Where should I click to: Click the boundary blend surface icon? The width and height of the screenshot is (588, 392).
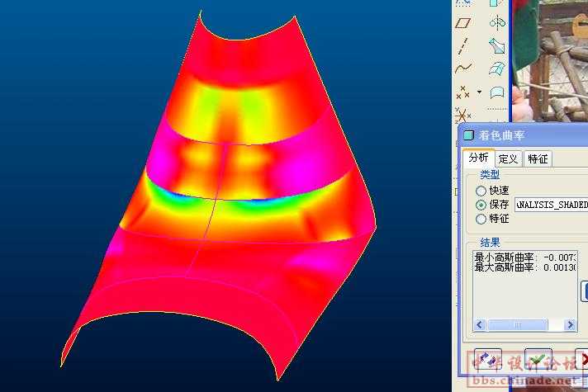[497, 69]
